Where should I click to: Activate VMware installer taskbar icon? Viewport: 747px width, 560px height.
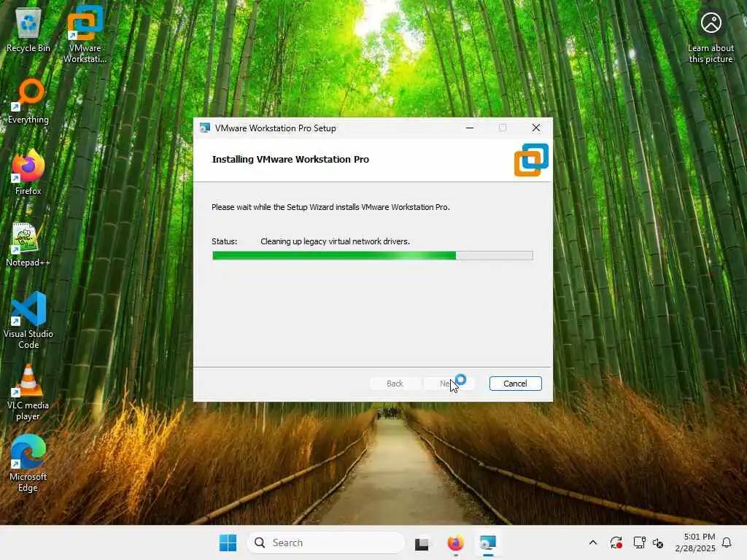[488, 542]
